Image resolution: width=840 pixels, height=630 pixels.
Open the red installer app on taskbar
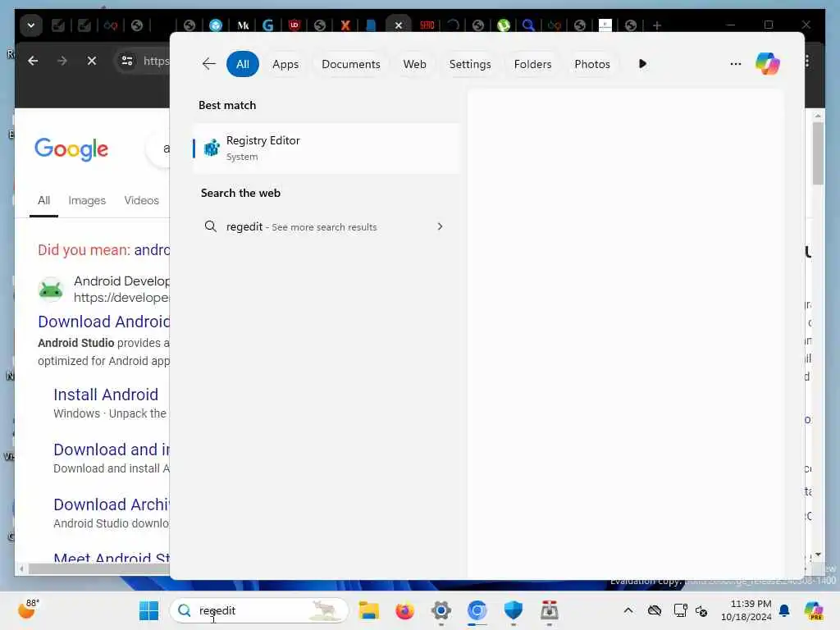click(x=549, y=610)
